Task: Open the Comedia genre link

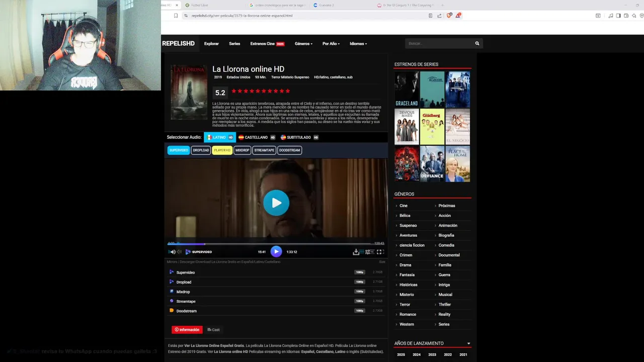Action: coord(446,245)
